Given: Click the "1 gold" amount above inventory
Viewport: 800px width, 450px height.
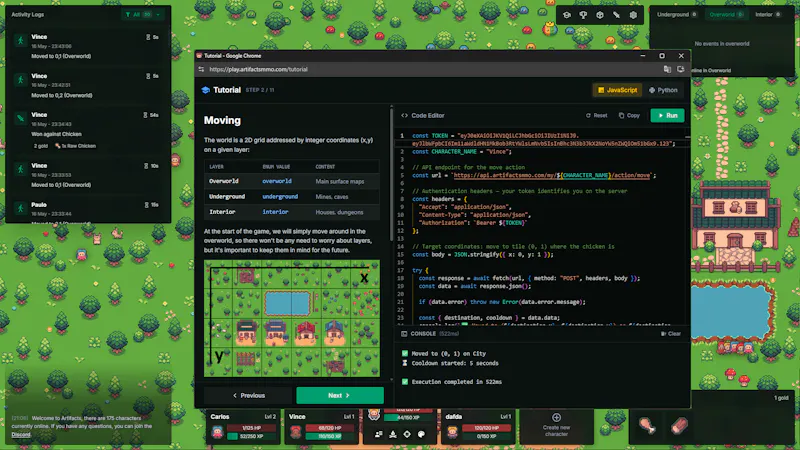Looking at the screenshot, I should click(781, 398).
